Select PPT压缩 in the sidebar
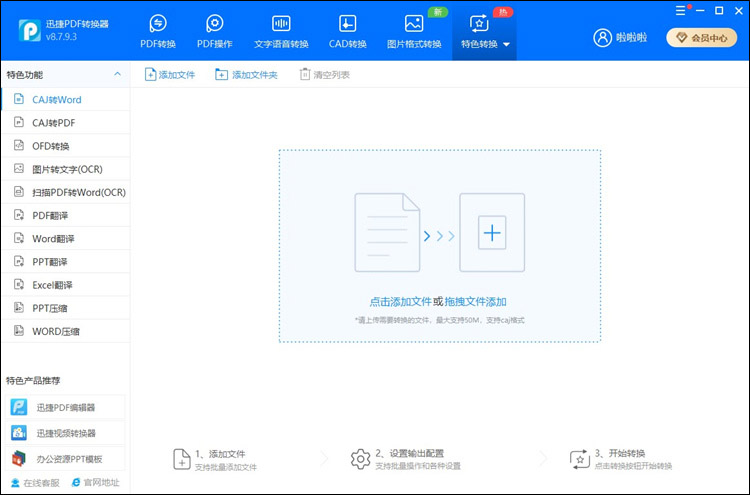Viewport: 750px width, 495px height. (x=66, y=308)
